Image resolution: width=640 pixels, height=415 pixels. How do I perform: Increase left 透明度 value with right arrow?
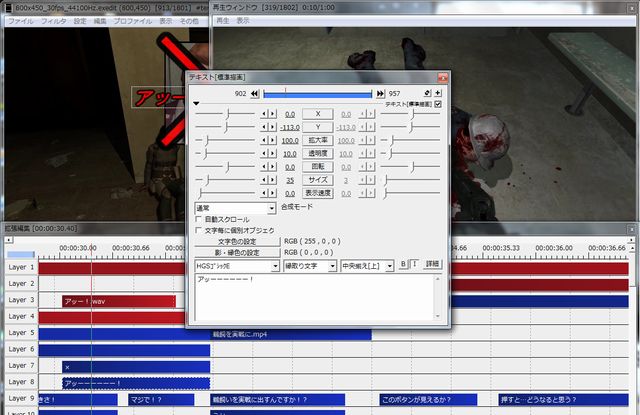272,153
